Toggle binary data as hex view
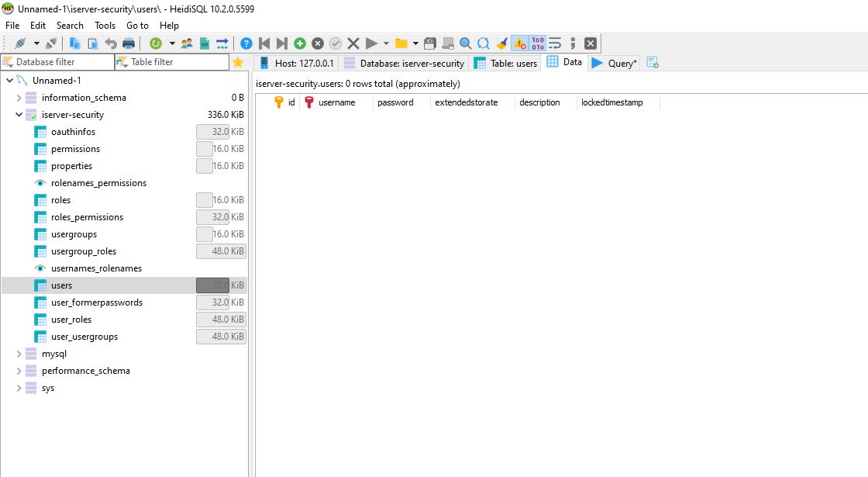 538,43
